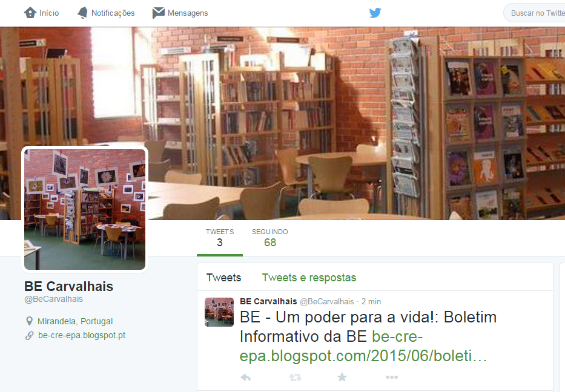This screenshot has width=565, height=392.
Task: Select the Tweets tab in timeline
Action: click(223, 278)
